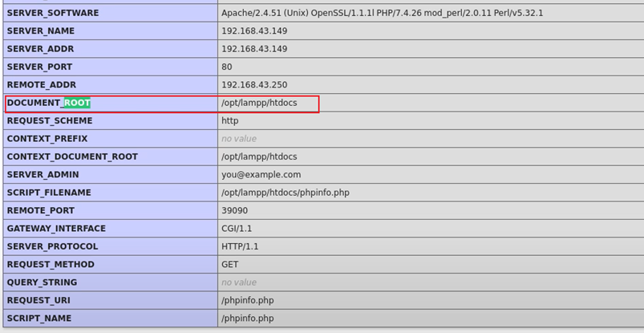Click the REMOTE_ADDR value 192.168.43.250
The height and width of the screenshot is (333, 644).
click(x=254, y=85)
